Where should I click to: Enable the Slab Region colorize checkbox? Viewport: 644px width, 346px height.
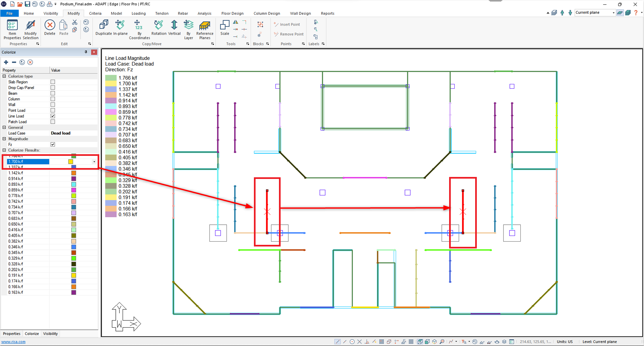pyautogui.click(x=53, y=82)
